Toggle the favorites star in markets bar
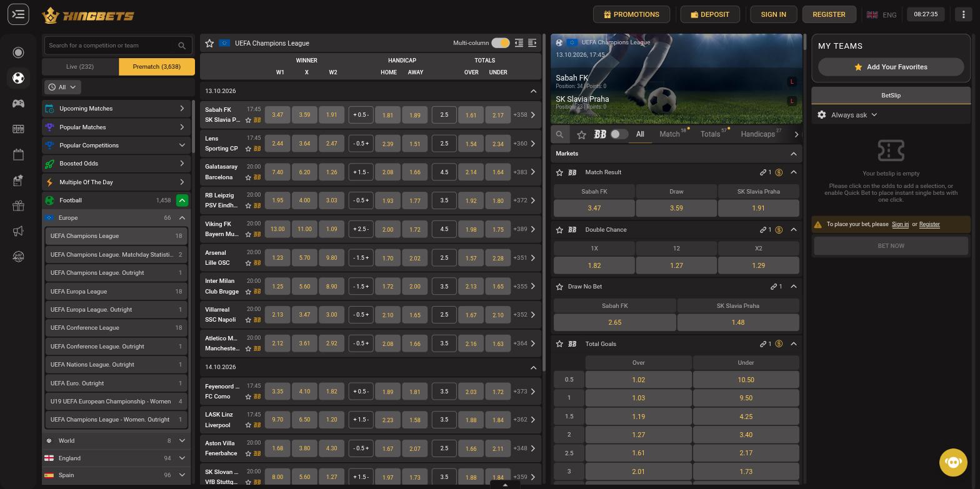 (x=581, y=134)
